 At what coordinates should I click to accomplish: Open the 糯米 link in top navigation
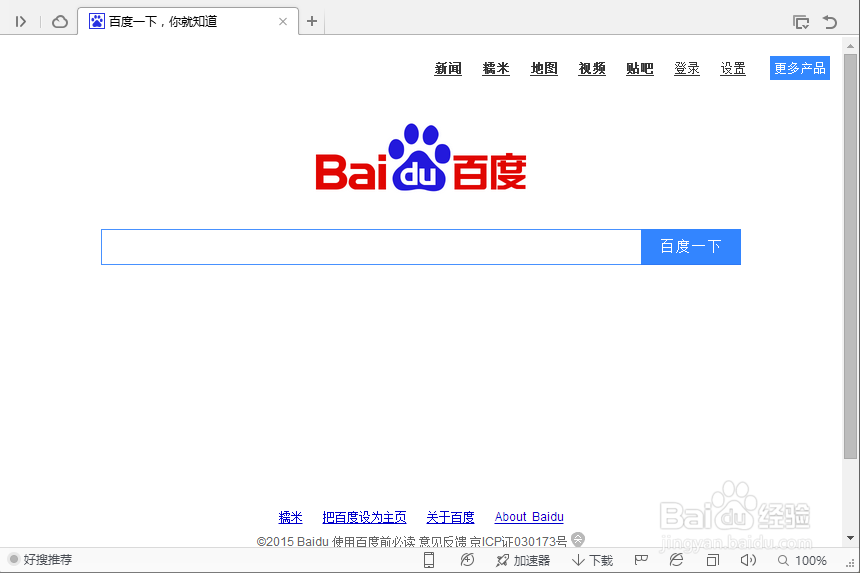click(496, 69)
